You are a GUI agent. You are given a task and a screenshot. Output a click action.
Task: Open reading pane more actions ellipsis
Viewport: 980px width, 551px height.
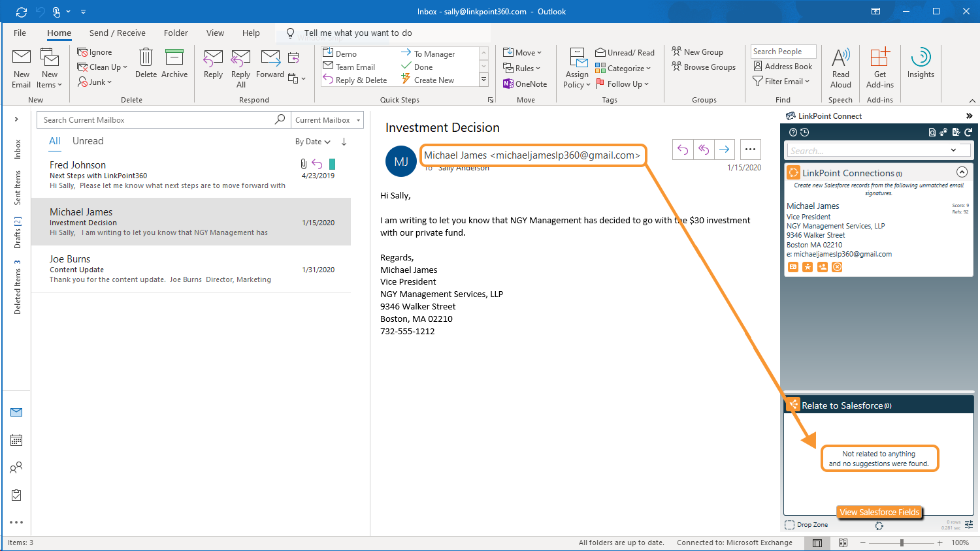tap(750, 150)
